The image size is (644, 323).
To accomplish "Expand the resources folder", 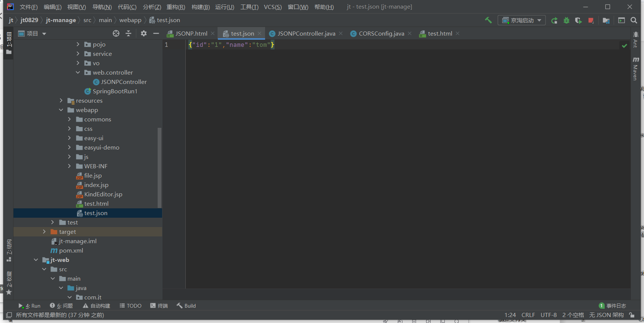I will coord(61,100).
